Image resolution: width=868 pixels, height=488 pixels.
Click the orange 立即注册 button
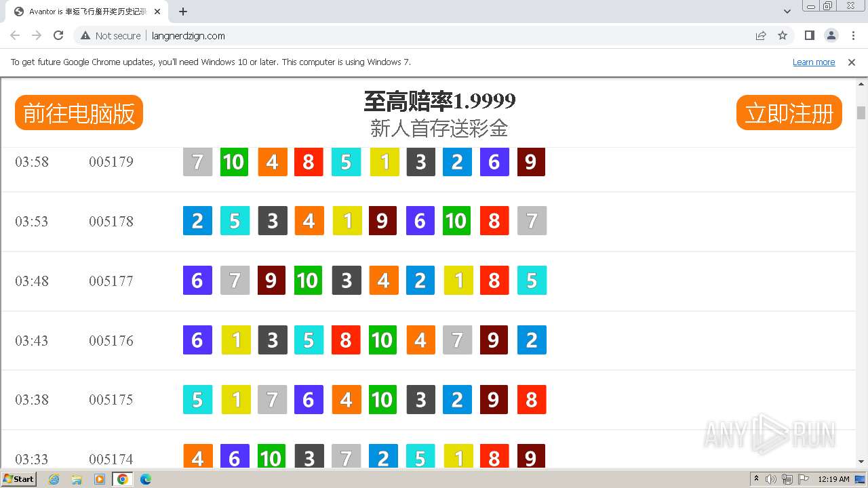789,113
